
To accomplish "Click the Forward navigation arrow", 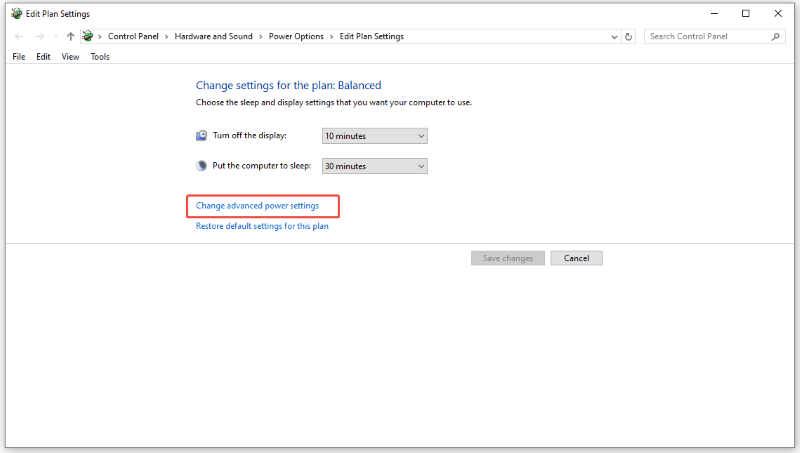I will pyautogui.click(x=40, y=36).
